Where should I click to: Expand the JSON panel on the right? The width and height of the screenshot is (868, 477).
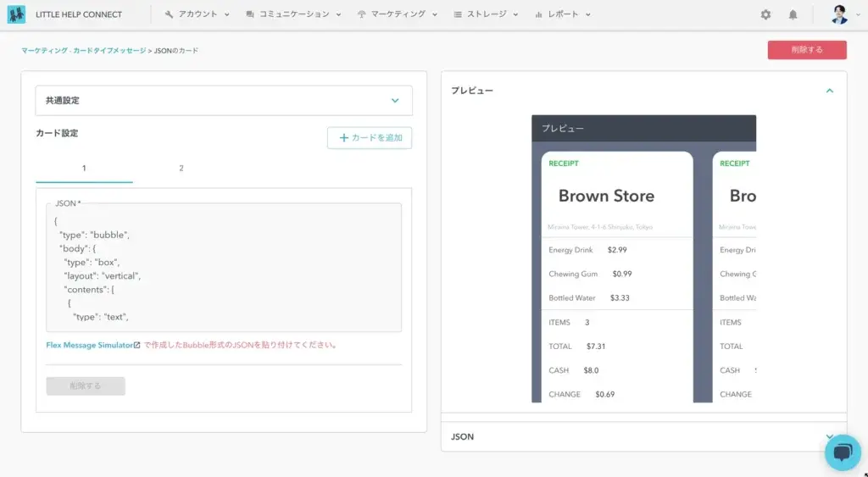829,436
